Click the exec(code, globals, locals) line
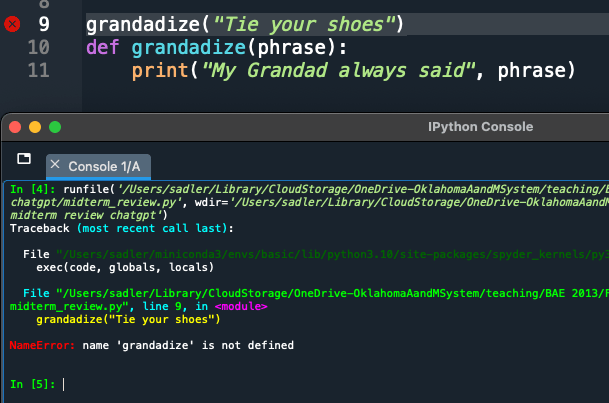 [x=125, y=268]
